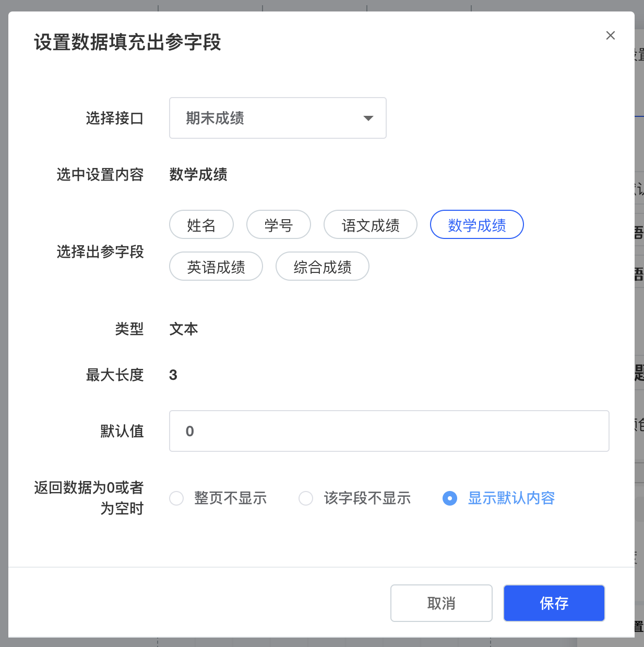Select the 综合成绩 field tag
This screenshot has width=644, height=647.
(x=322, y=267)
